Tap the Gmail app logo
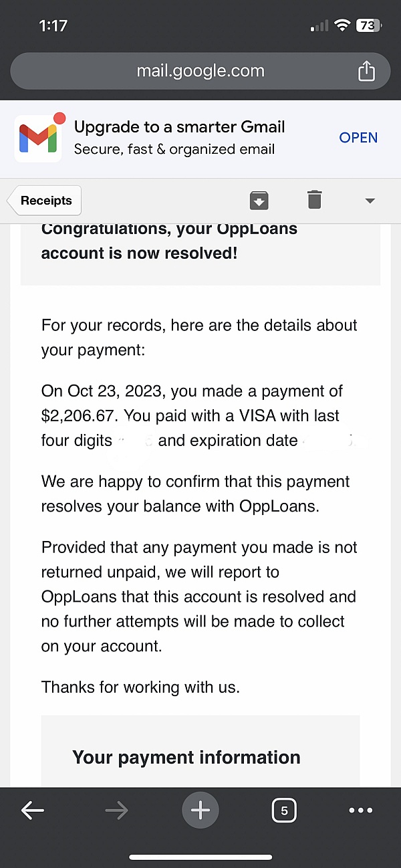Image resolution: width=401 pixels, height=868 pixels. tap(38, 137)
